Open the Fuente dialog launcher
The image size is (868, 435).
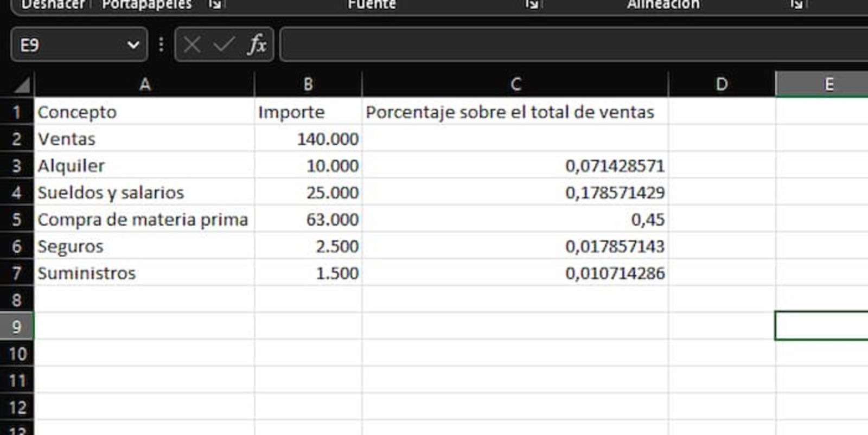(x=532, y=5)
